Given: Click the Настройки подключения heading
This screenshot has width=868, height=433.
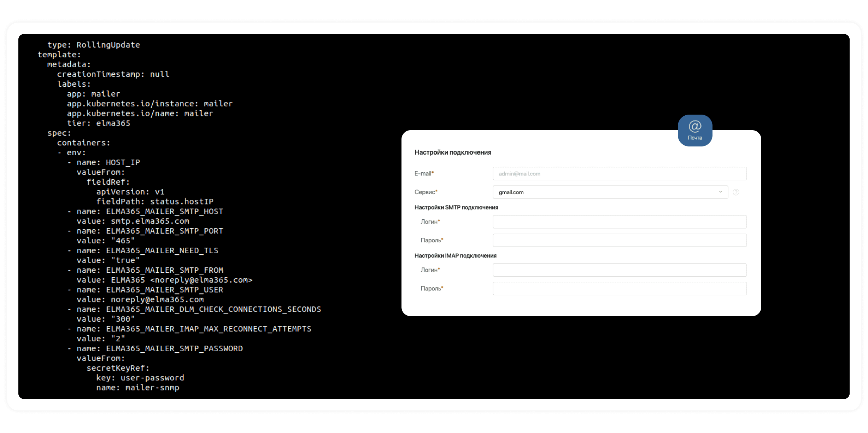Looking at the screenshot, I should (453, 152).
